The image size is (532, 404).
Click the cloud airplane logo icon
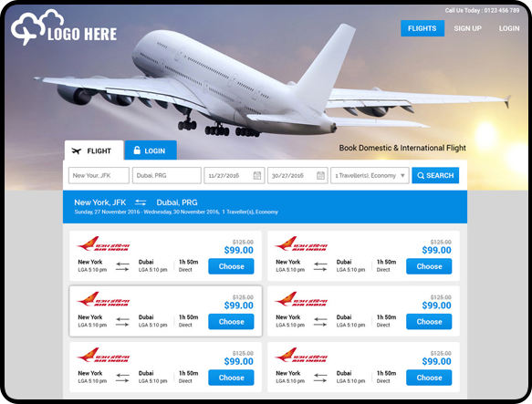[37, 27]
